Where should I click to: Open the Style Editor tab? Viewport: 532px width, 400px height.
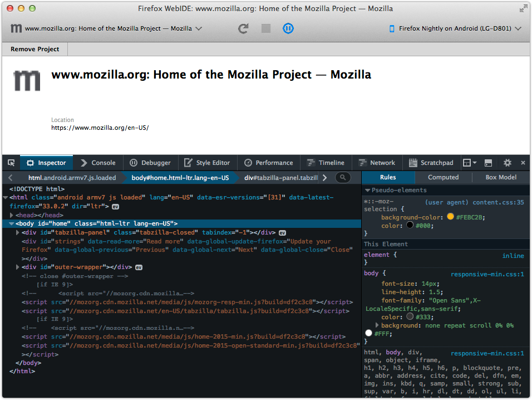point(207,163)
